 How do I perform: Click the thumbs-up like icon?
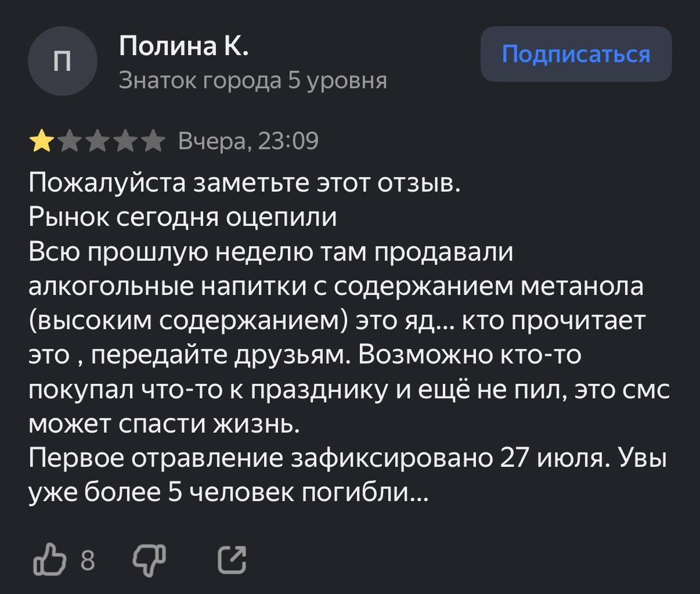[49, 560]
